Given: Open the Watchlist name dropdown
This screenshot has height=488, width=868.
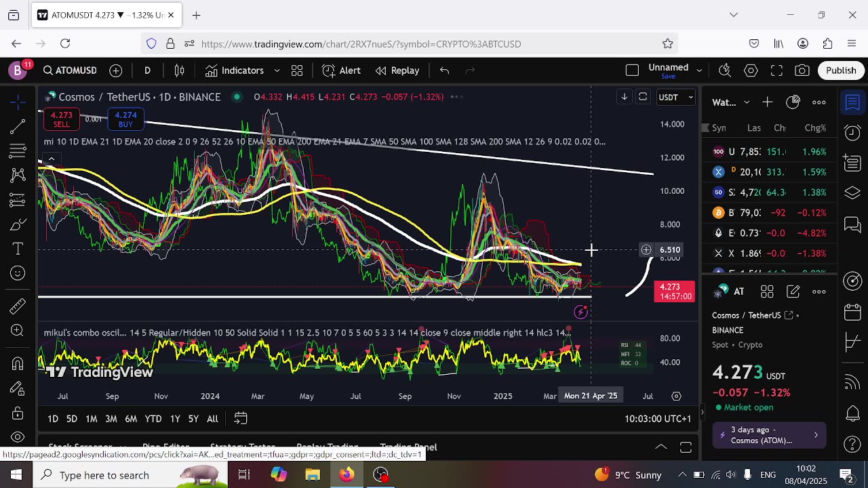Looking at the screenshot, I should click(x=730, y=102).
